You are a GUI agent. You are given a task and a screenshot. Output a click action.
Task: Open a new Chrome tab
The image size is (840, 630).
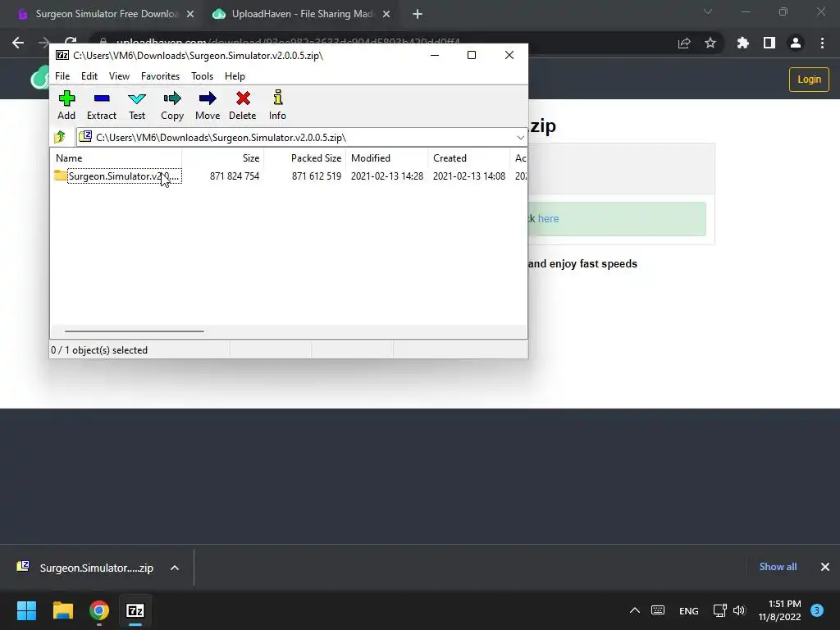tap(418, 15)
